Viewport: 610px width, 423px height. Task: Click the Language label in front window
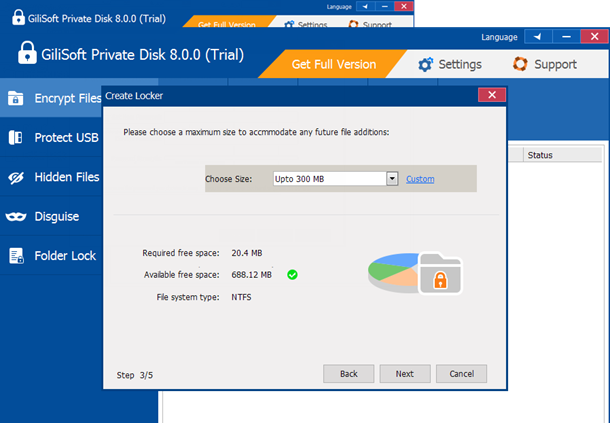[499, 37]
